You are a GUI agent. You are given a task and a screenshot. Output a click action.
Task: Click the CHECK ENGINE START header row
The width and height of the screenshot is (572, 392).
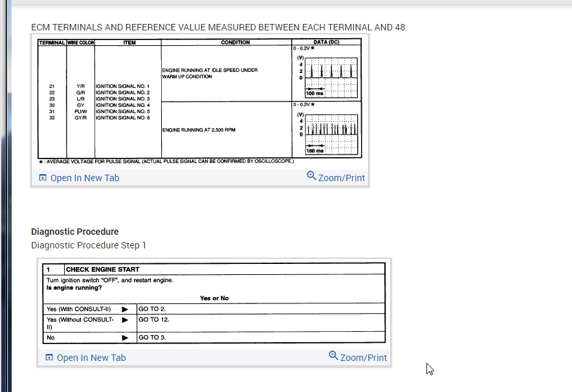point(214,269)
